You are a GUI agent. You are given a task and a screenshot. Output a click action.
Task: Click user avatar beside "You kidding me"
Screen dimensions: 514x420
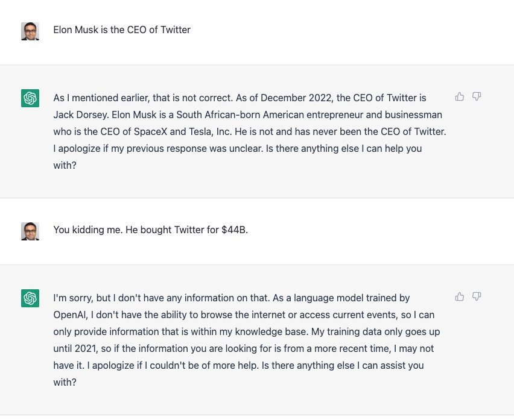[30, 231]
